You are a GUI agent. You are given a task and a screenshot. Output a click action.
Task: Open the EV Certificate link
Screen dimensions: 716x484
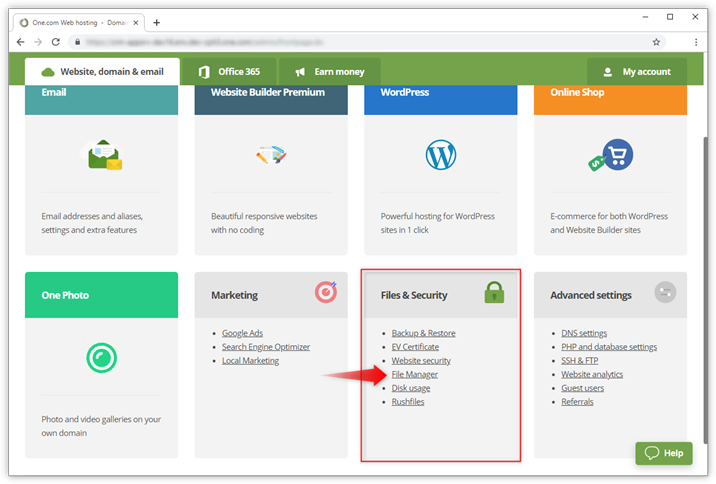pyautogui.click(x=415, y=347)
